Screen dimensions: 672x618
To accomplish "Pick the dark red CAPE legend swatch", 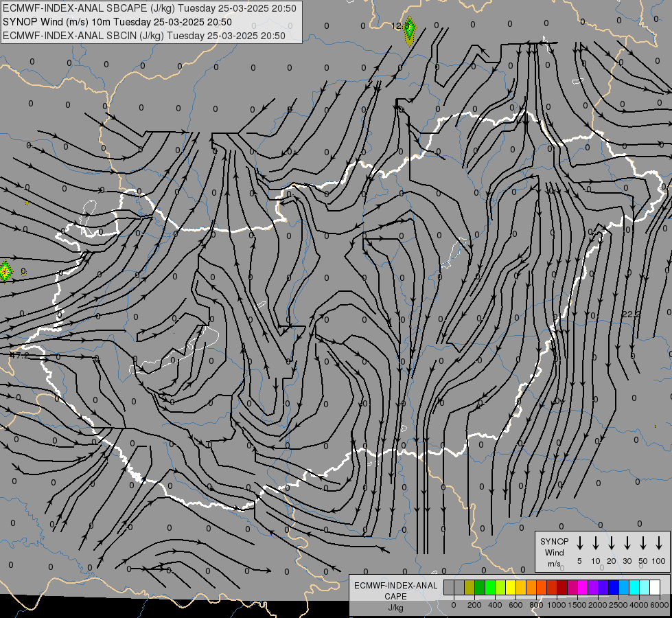I will (562, 587).
